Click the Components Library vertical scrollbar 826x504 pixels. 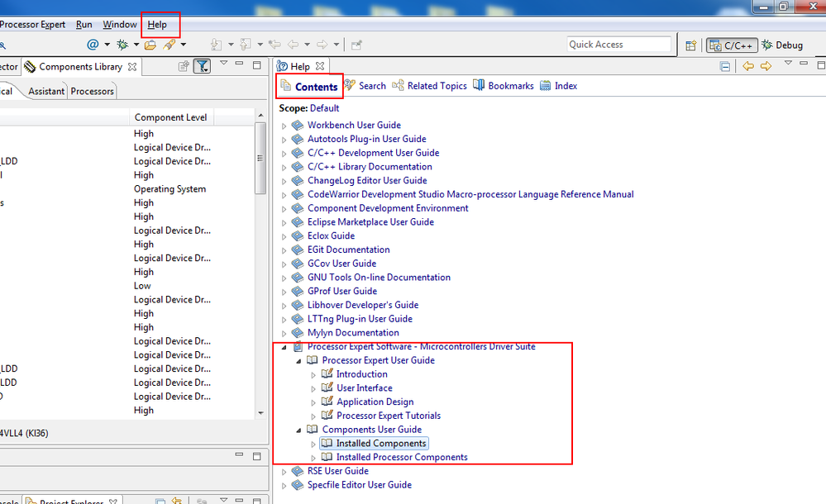[260, 158]
